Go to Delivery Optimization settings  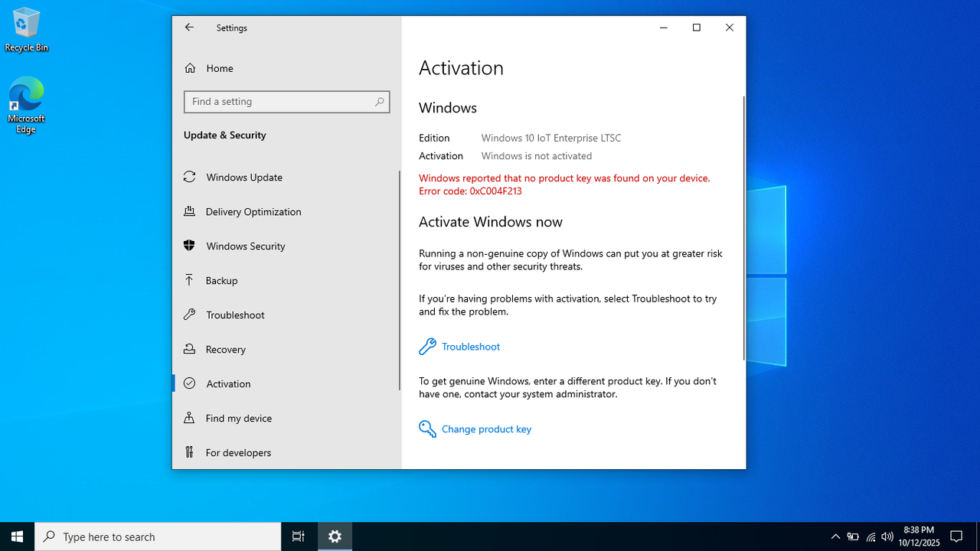pos(286,211)
